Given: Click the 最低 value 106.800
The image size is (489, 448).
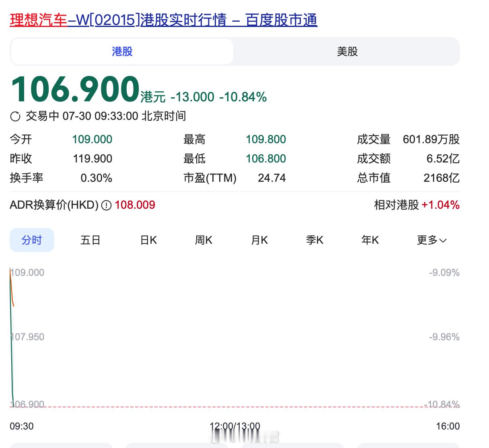Looking at the screenshot, I should (266, 158).
